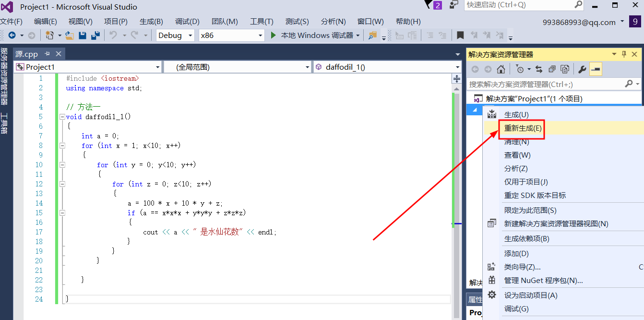Toggle auto-hide pin of Solution Explorer
The height and width of the screenshot is (320, 644).
[624, 54]
